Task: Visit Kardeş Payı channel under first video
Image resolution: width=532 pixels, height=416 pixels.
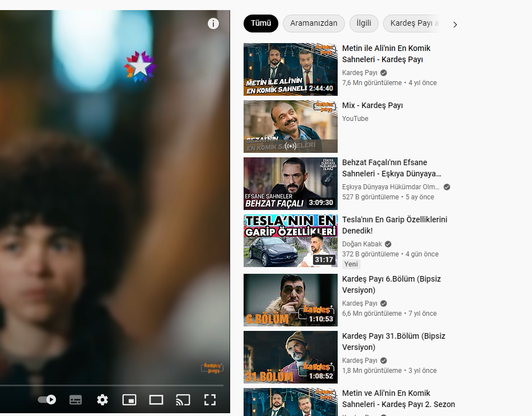Action: 360,73
